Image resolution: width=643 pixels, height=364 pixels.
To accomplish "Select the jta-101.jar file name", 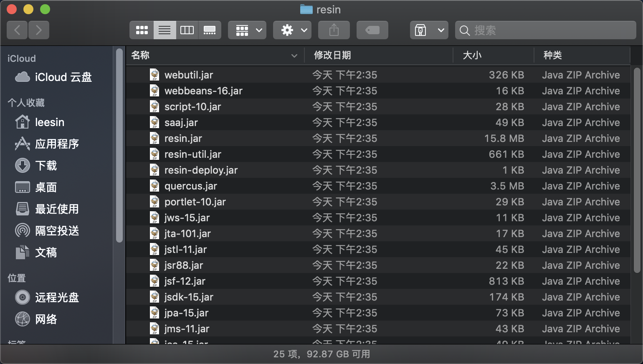I will point(187,234).
